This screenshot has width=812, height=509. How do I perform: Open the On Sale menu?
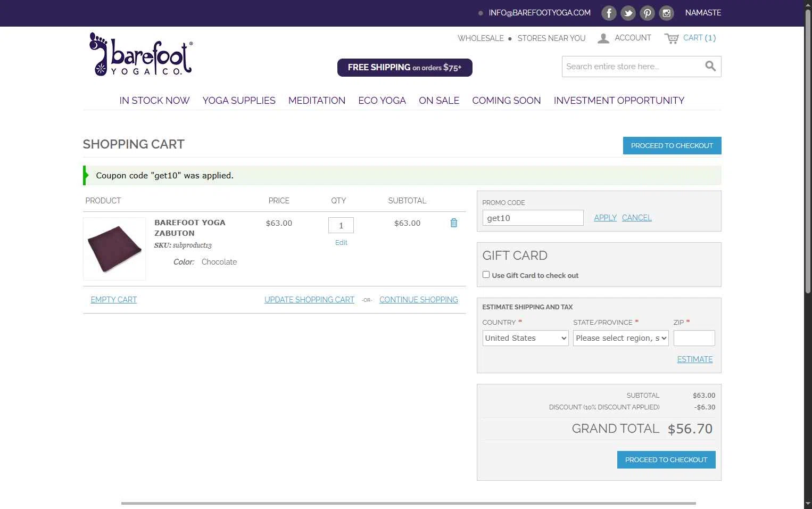point(439,101)
